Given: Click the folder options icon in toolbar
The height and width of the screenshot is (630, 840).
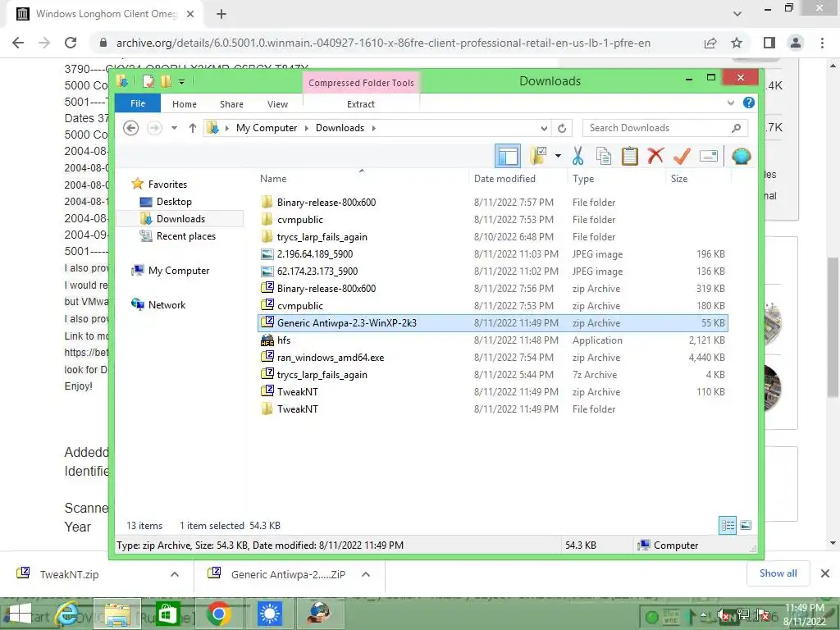Looking at the screenshot, I should (x=538, y=156).
